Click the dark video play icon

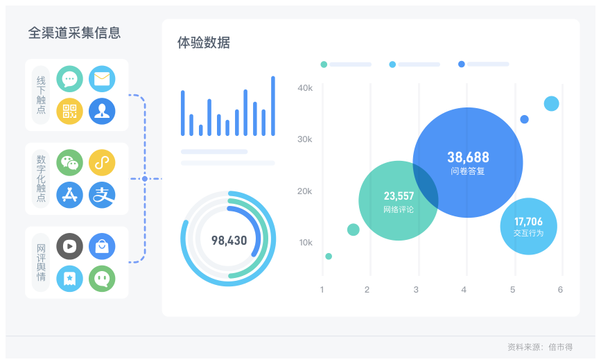point(69,246)
